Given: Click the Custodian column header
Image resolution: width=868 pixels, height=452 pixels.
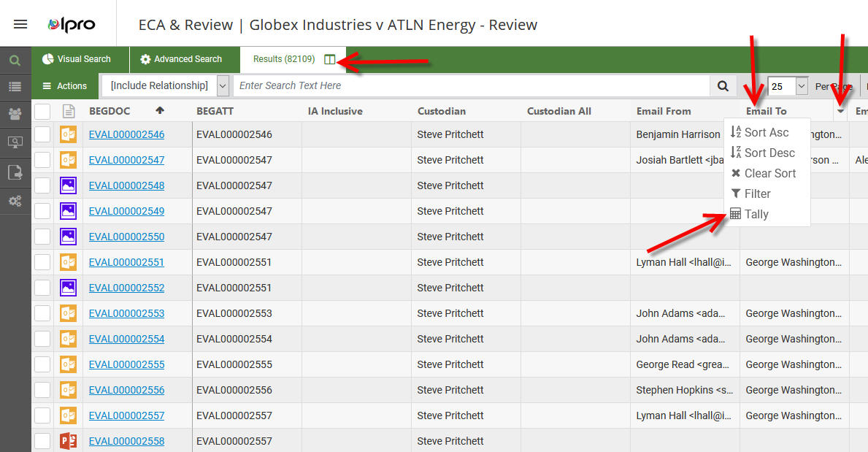Looking at the screenshot, I should click(441, 111).
